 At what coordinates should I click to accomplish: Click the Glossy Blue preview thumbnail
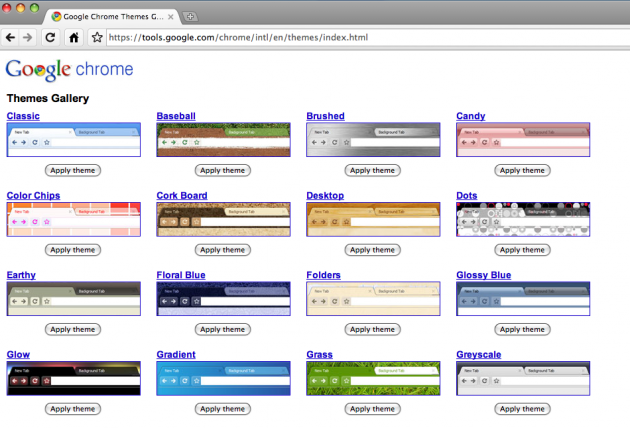coord(523,299)
